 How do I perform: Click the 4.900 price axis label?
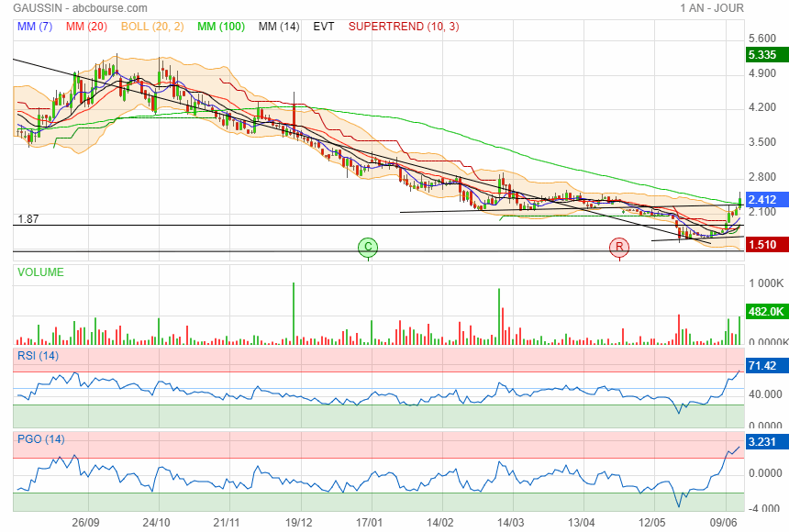pos(762,73)
